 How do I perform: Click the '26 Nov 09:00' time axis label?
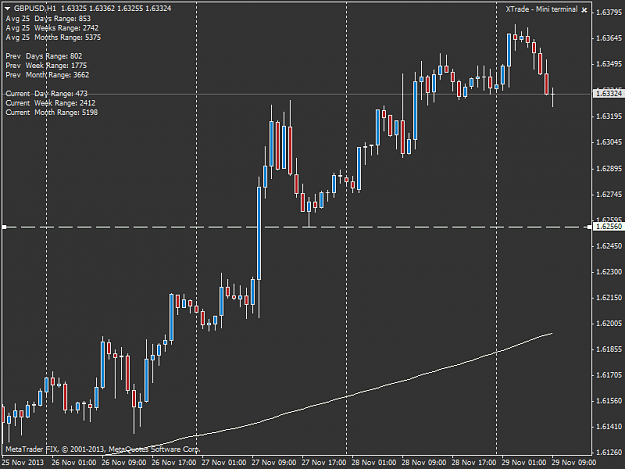tap(124, 463)
